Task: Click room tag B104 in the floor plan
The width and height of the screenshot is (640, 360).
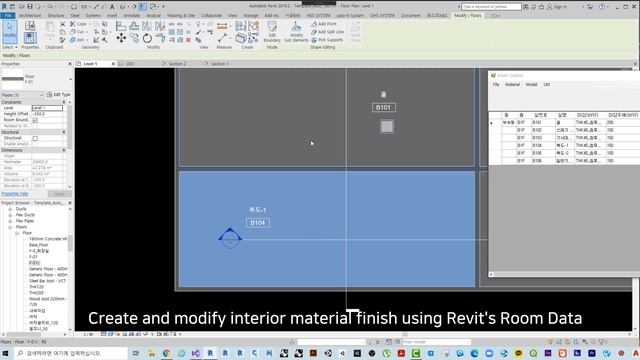Action: (258, 223)
